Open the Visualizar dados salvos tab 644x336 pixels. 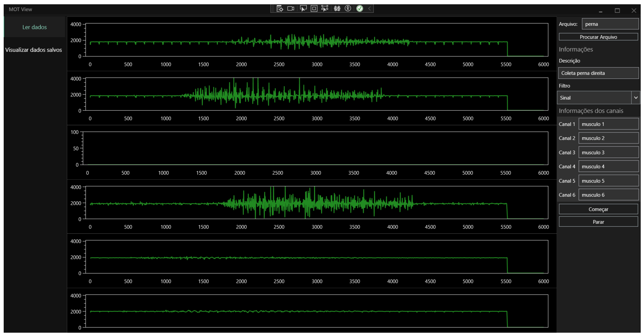[33, 50]
